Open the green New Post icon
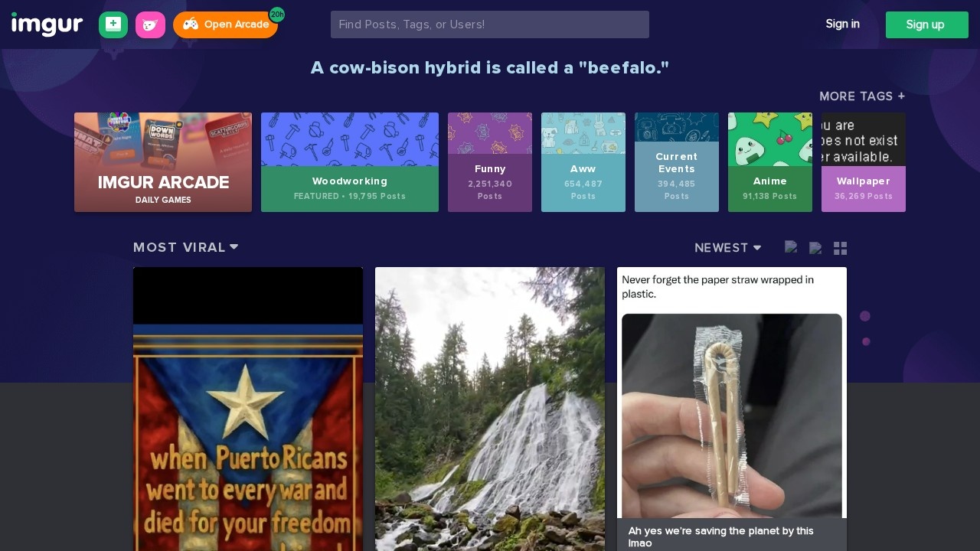The width and height of the screenshot is (980, 551). click(x=113, y=24)
